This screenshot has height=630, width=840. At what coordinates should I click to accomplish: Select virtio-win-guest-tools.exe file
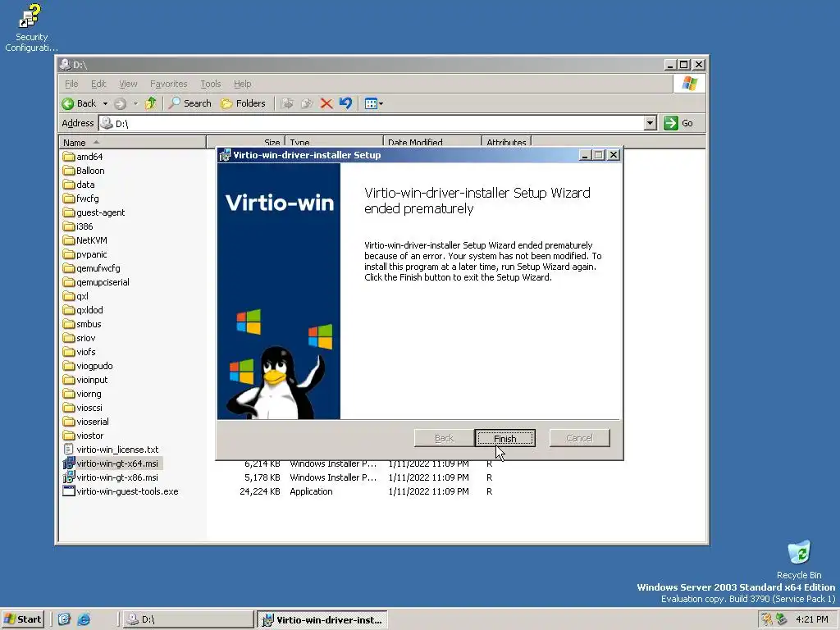(x=121, y=491)
